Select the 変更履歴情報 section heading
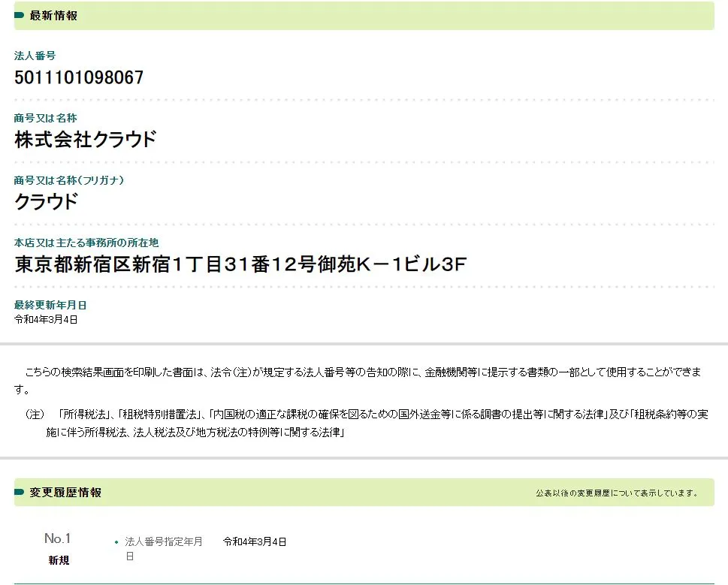This screenshot has height=585, width=728. [x=65, y=493]
